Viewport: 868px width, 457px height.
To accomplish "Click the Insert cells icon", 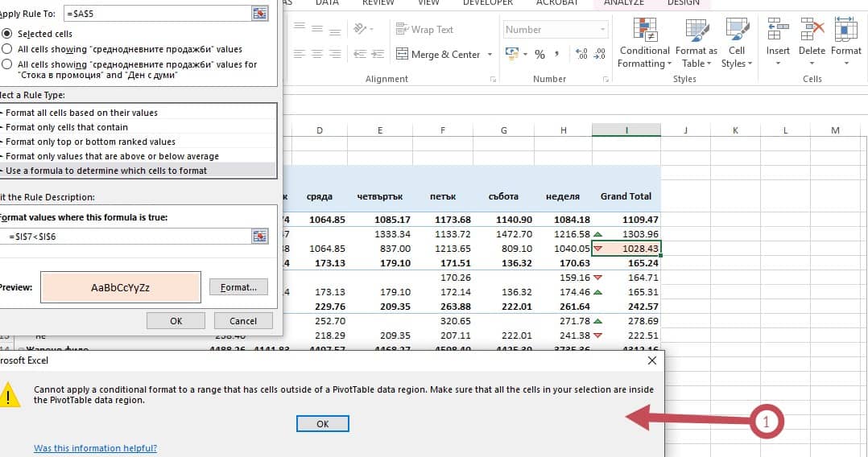I will [778, 29].
